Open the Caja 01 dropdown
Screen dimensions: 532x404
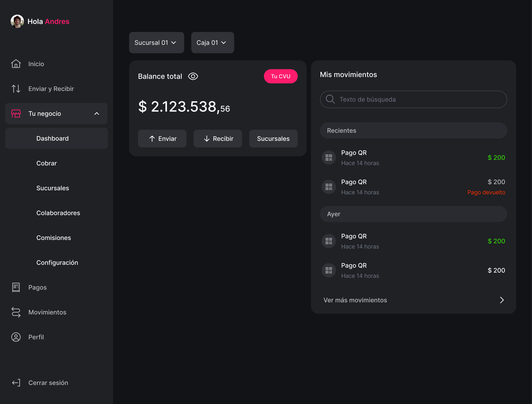tap(213, 43)
